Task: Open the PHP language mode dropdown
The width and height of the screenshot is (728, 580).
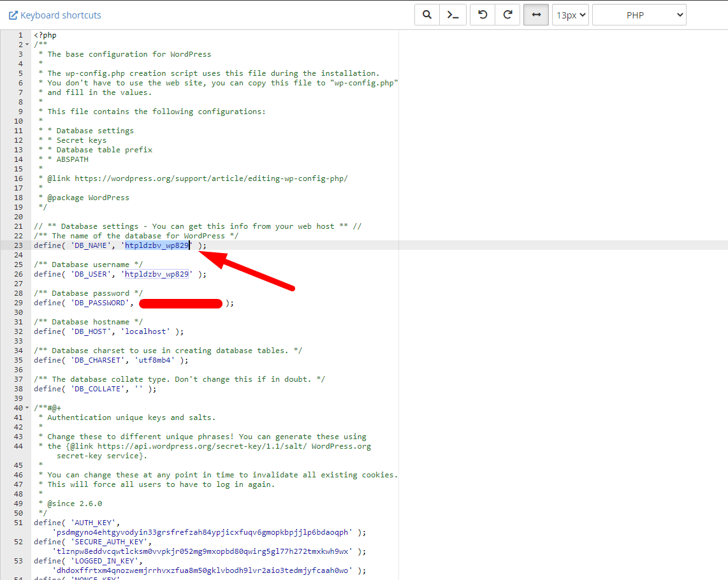Action: coord(639,15)
